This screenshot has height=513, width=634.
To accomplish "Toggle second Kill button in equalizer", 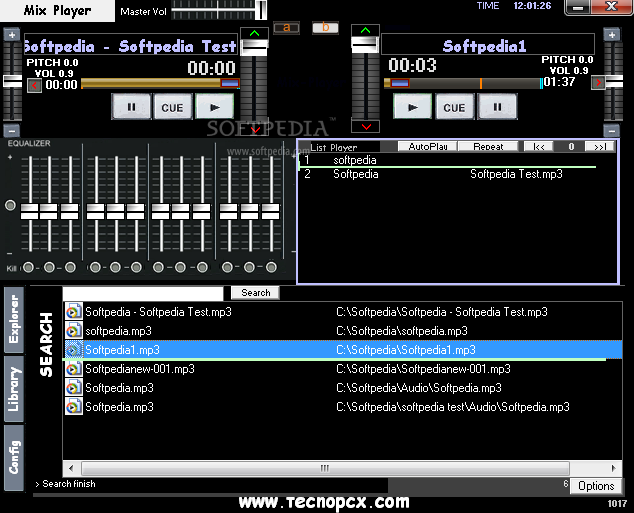I will coord(49,267).
